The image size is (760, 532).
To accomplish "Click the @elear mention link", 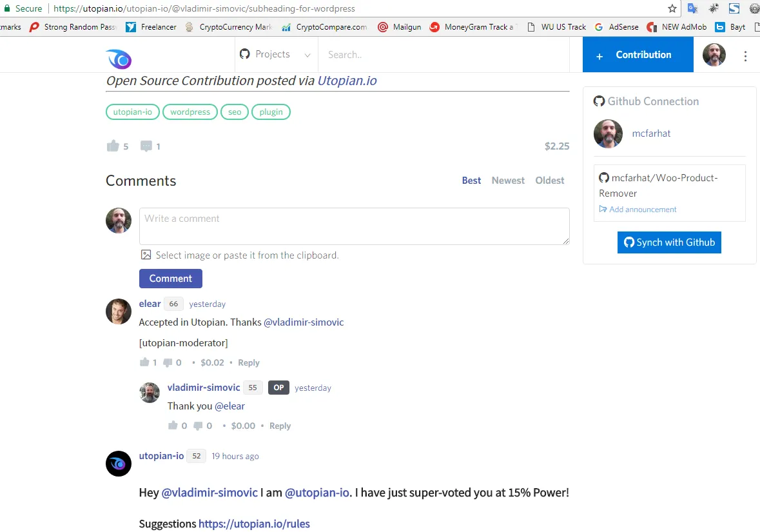I will tap(229, 406).
